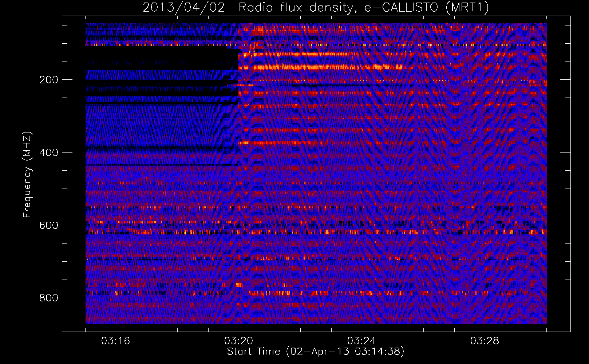The height and width of the screenshot is (364, 589).
Task: Click the plot title '2013/04/02 Radio flux density, e-CALLISTO (MRT1)'
Action: click(x=316, y=8)
